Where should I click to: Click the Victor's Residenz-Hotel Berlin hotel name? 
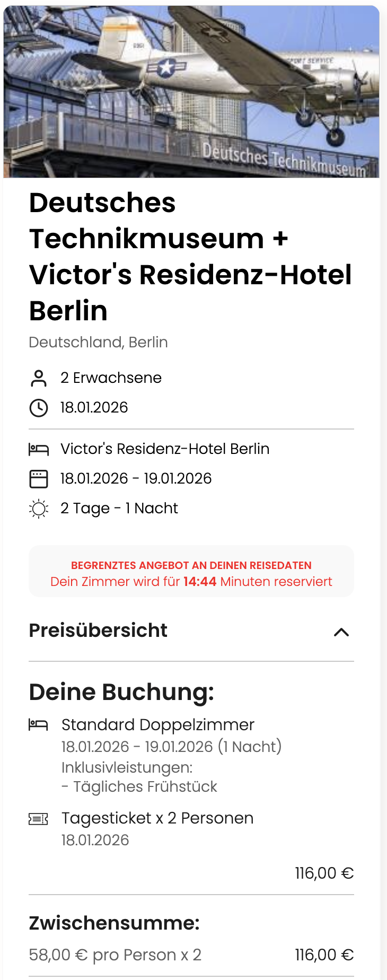coord(165,449)
